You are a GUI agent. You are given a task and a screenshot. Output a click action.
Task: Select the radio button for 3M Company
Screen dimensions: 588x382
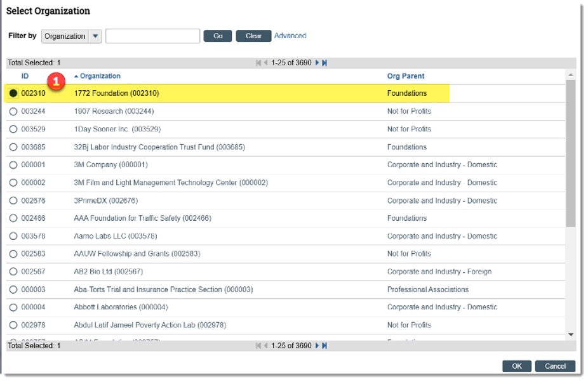(15, 164)
